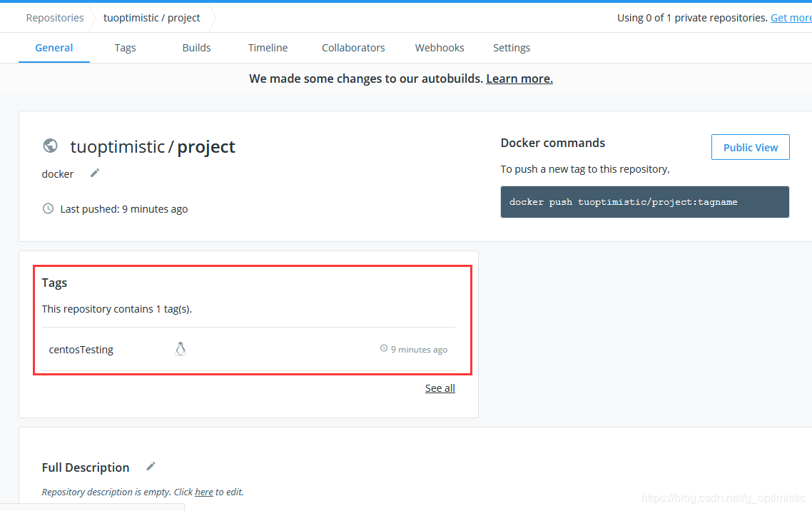Click the docker short description text

click(x=58, y=174)
